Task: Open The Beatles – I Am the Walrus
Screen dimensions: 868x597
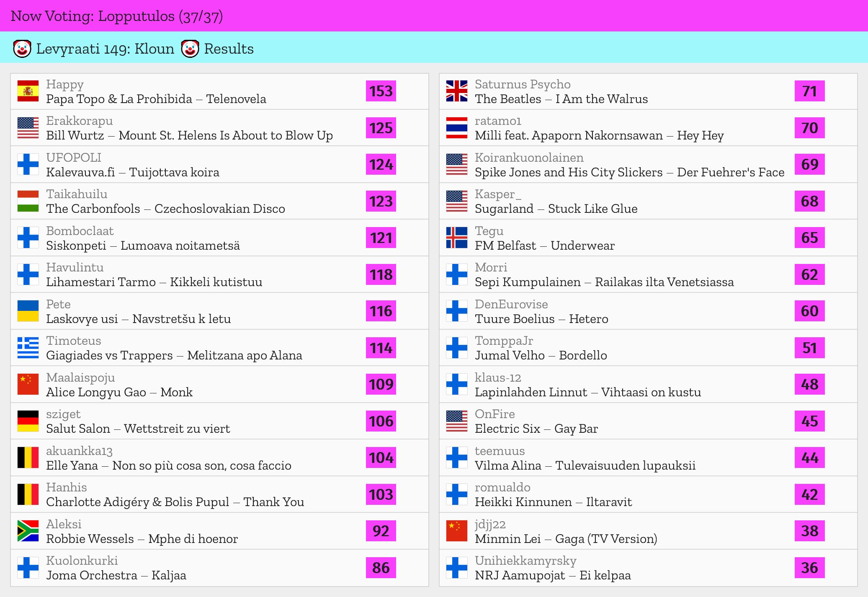Action: click(x=561, y=99)
